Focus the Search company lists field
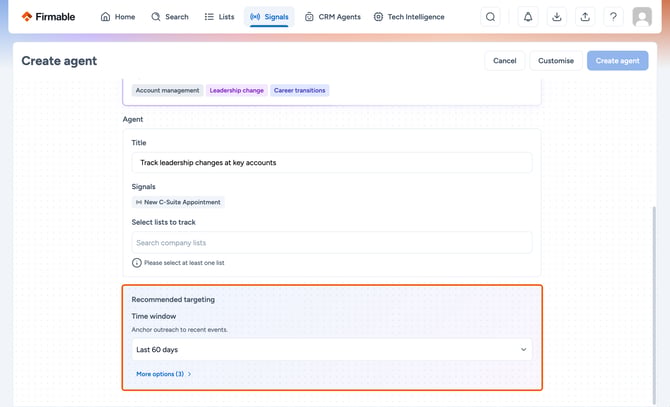The height and width of the screenshot is (407, 670). (332, 243)
